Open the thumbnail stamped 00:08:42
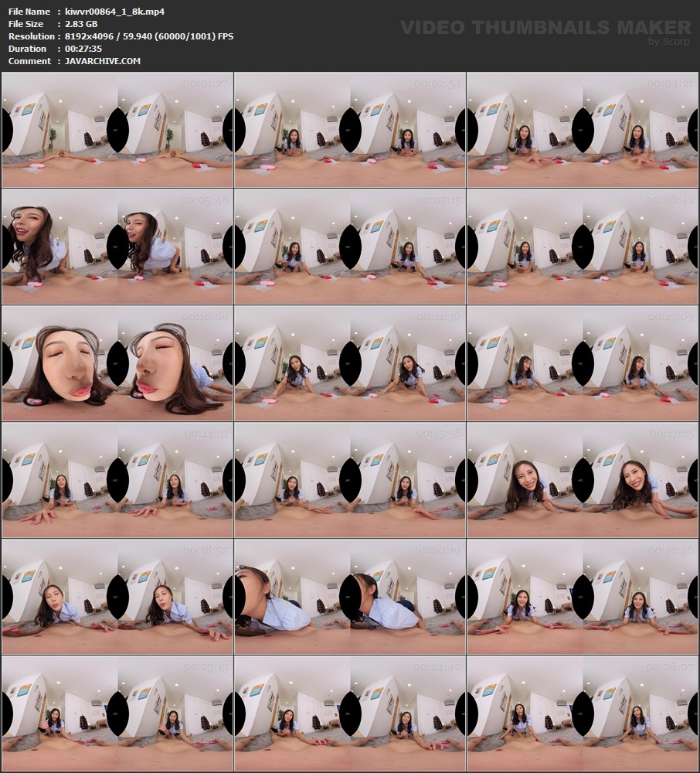This screenshot has height=773, width=700. point(583,247)
